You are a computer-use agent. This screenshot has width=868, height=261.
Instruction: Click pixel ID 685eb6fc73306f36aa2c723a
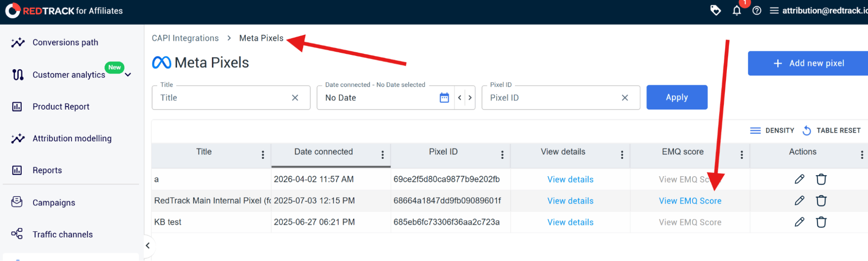click(x=446, y=222)
